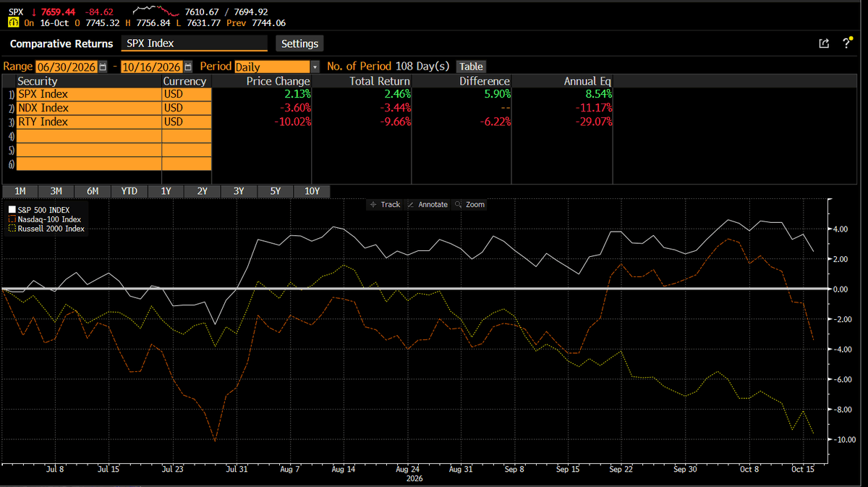Switch chart range to 6M
Viewport: 868px width, 487px height.
point(93,191)
